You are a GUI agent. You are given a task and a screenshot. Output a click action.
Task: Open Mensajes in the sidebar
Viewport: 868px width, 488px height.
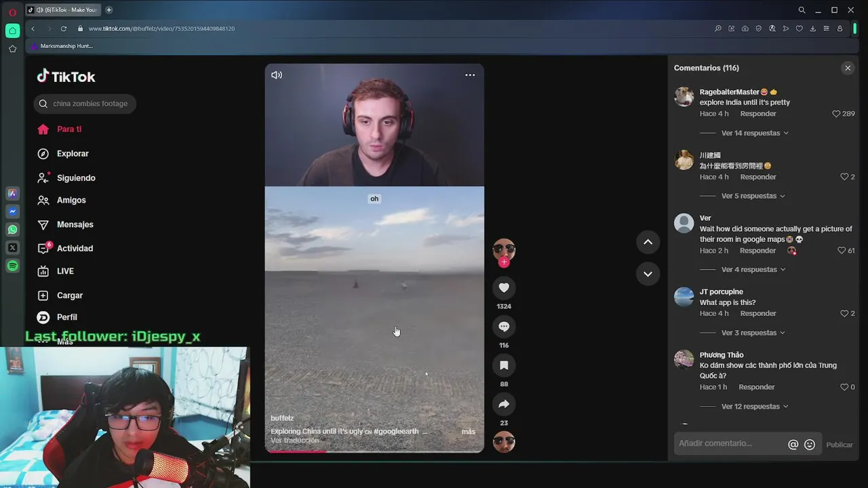click(75, 225)
